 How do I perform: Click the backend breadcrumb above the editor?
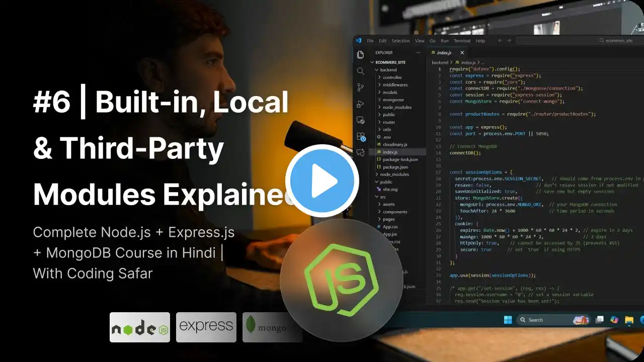click(440, 62)
